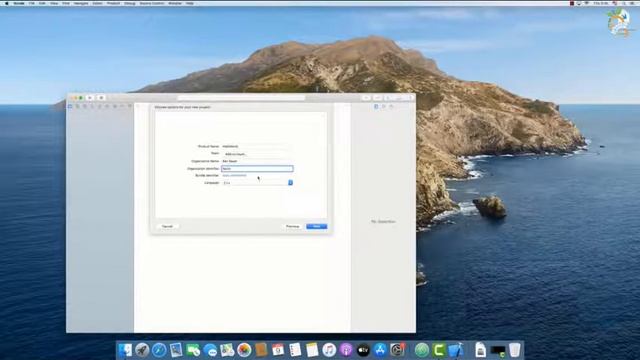
Task: Open Music app in the Dock
Action: pyautogui.click(x=329, y=350)
